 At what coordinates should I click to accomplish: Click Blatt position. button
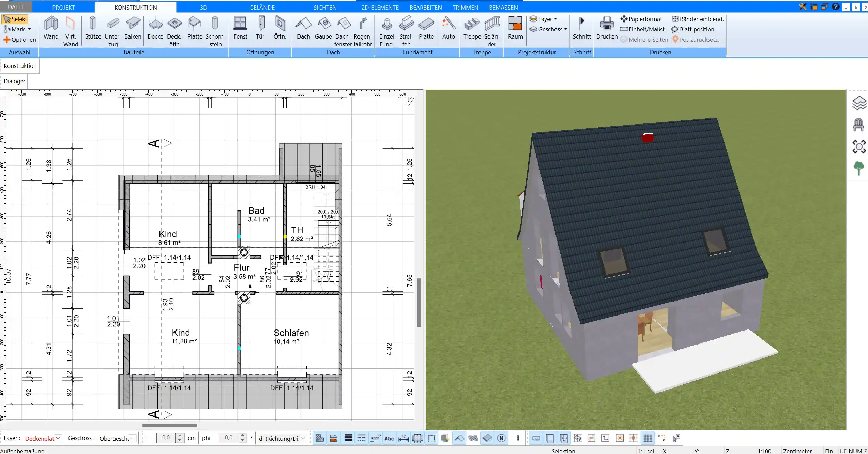[x=694, y=29]
